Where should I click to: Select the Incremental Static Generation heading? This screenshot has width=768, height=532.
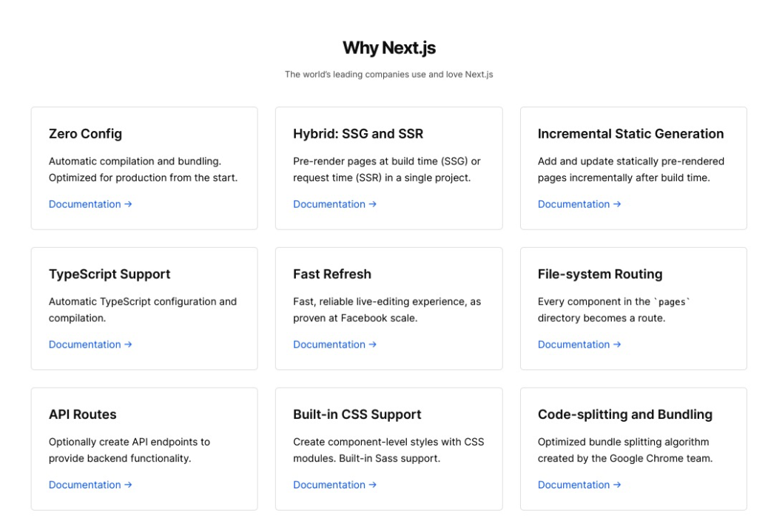coord(630,134)
